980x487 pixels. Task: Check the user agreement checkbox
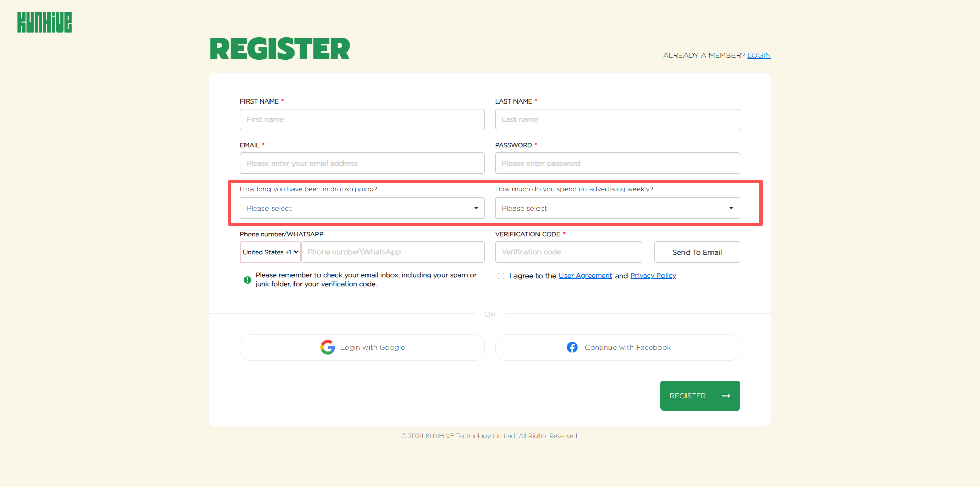point(501,276)
